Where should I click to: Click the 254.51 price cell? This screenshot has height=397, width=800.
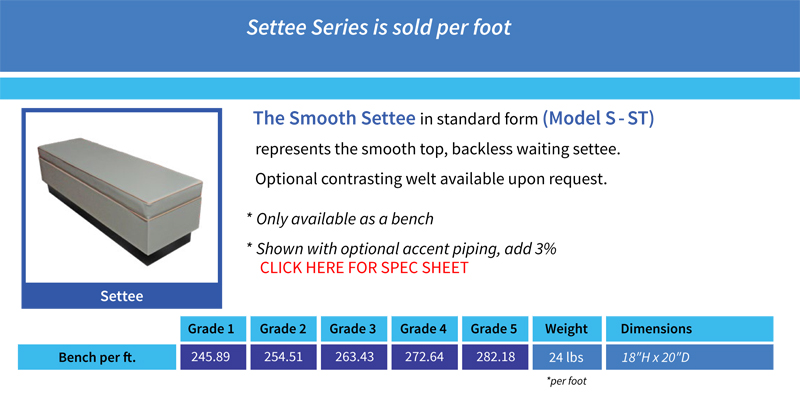(x=283, y=357)
